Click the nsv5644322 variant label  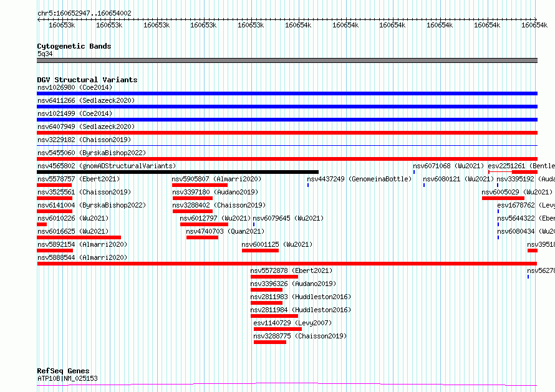[x=526, y=218]
